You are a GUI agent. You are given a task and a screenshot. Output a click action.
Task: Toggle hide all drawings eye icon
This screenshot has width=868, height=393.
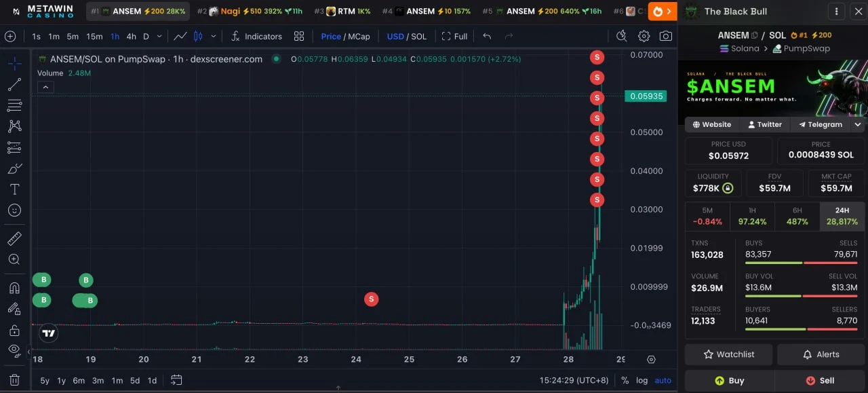click(14, 351)
